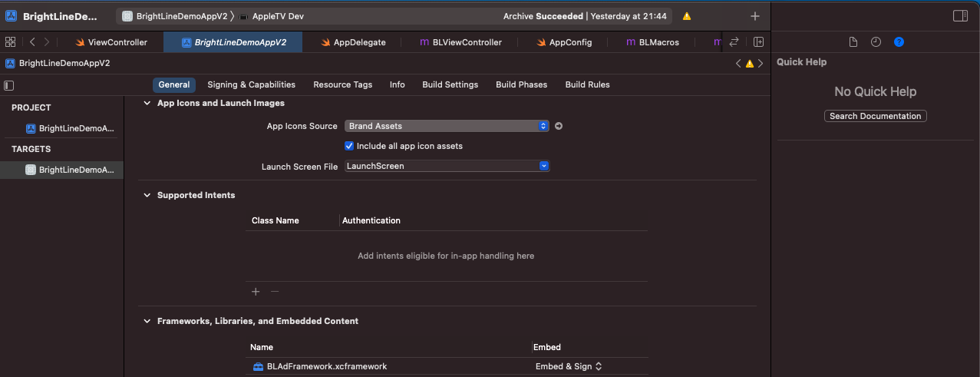This screenshot has height=377, width=980.
Task: Click Authentication column header
Action: (x=371, y=220)
